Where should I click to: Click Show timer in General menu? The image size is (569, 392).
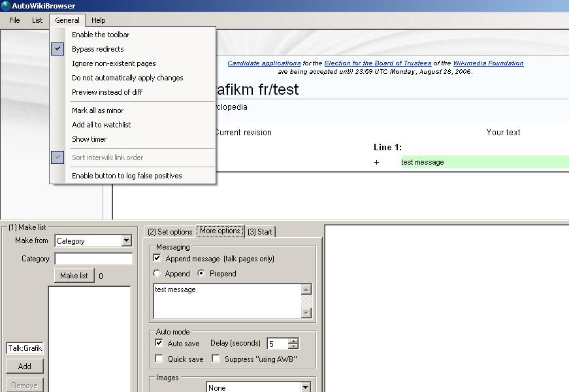(89, 139)
